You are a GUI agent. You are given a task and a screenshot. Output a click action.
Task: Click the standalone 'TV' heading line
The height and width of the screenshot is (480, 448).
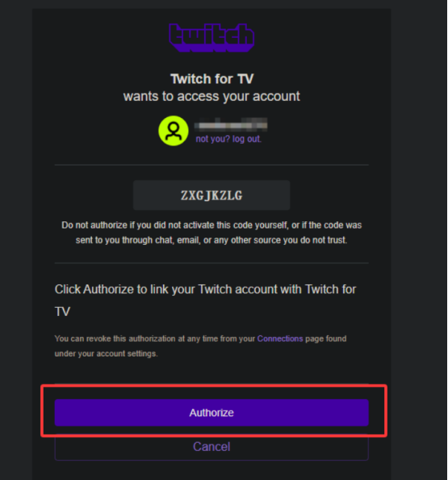click(63, 312)
